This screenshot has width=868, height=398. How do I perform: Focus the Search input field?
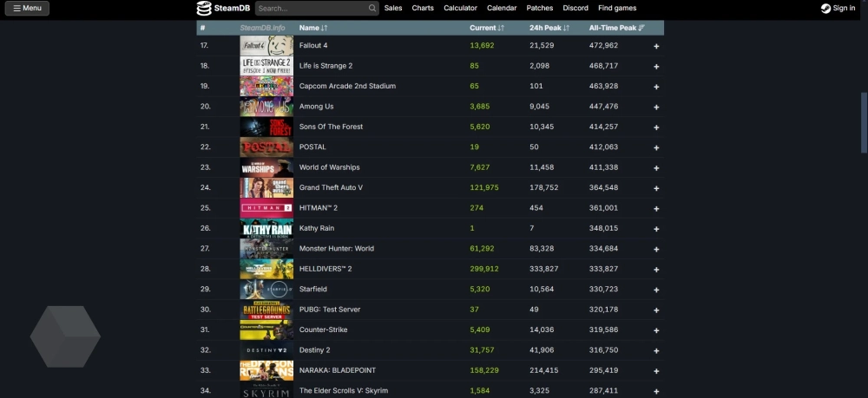tap(311, 9)
